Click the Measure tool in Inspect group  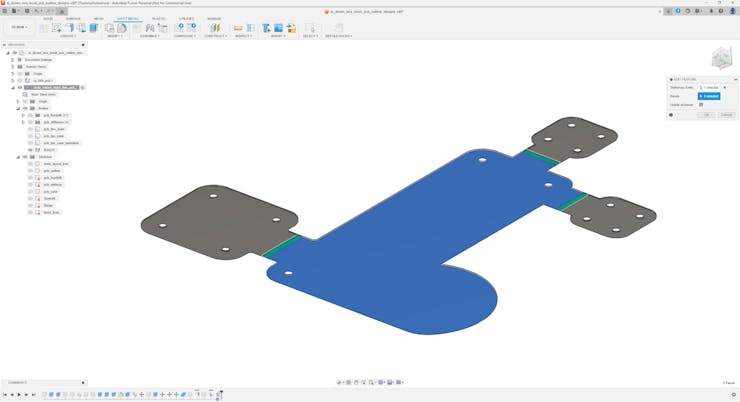[238, 28]
